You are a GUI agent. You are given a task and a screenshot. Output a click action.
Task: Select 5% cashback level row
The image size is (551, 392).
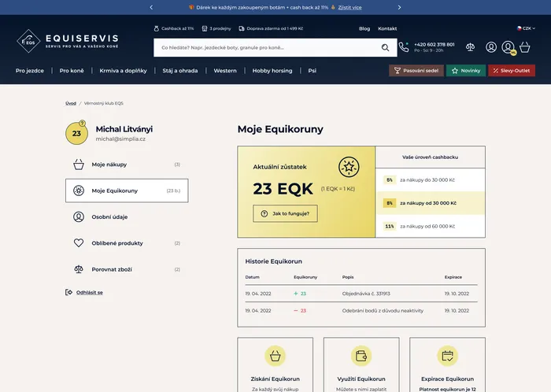(430, 179)
